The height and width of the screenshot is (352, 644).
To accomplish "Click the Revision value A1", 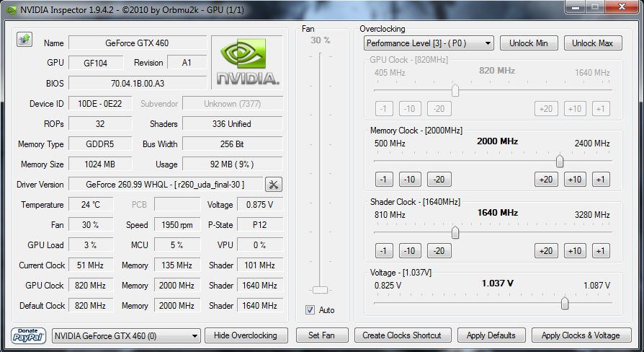I will click(187, 63).
